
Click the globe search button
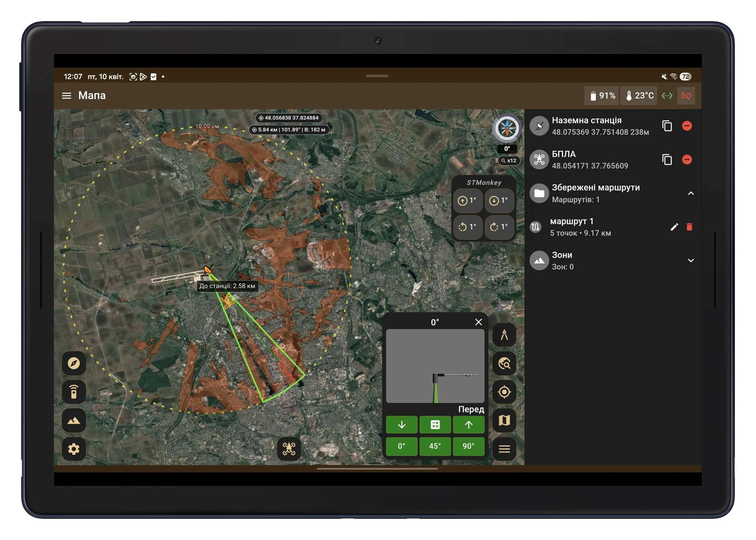coord(504,363)
